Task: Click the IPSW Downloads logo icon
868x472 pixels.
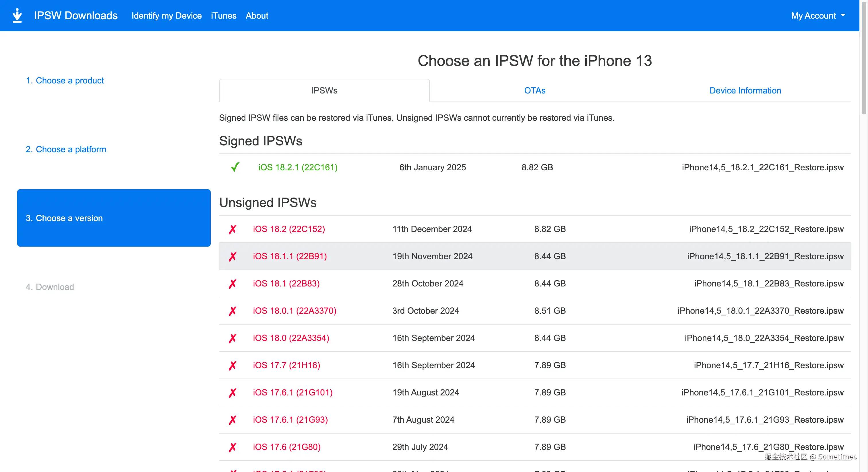Action: pos(17,15)
